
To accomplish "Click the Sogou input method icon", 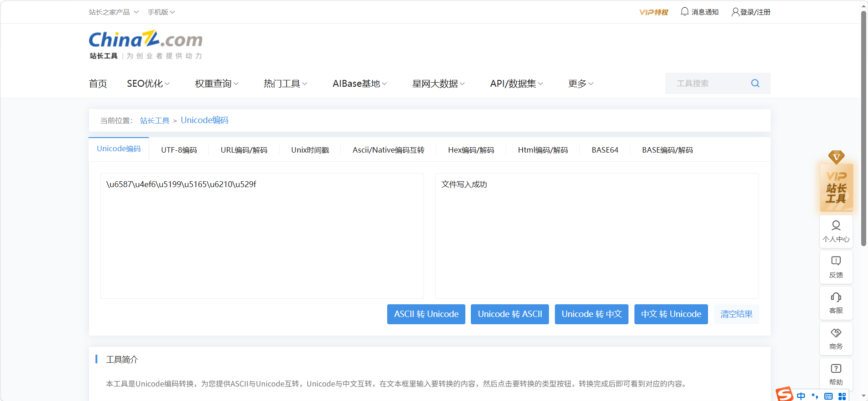I will click(784, 394).
